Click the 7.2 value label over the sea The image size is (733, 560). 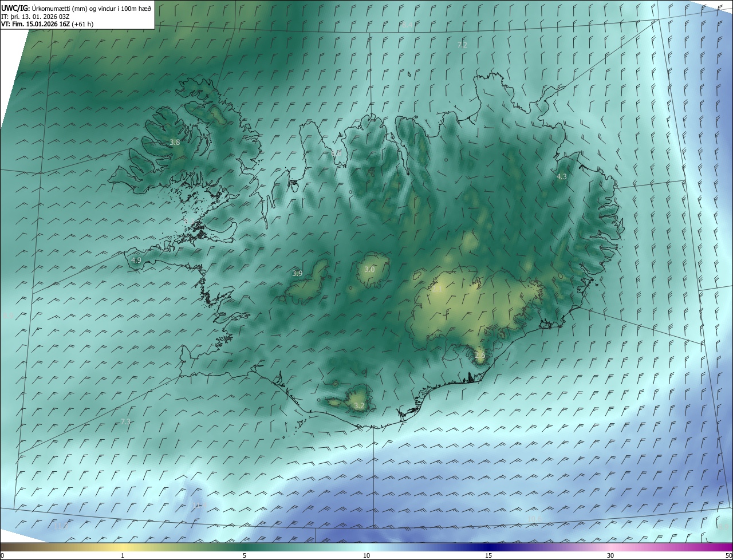[462, 45]
